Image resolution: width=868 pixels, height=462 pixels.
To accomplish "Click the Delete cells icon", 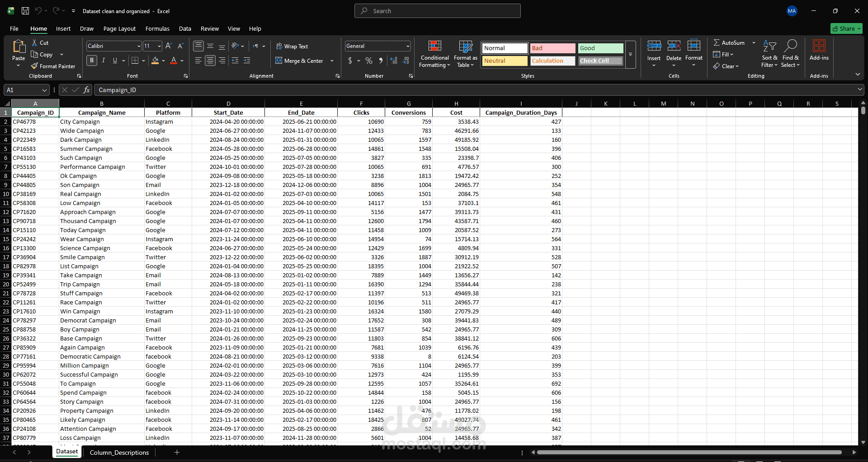I will [674, 46].
